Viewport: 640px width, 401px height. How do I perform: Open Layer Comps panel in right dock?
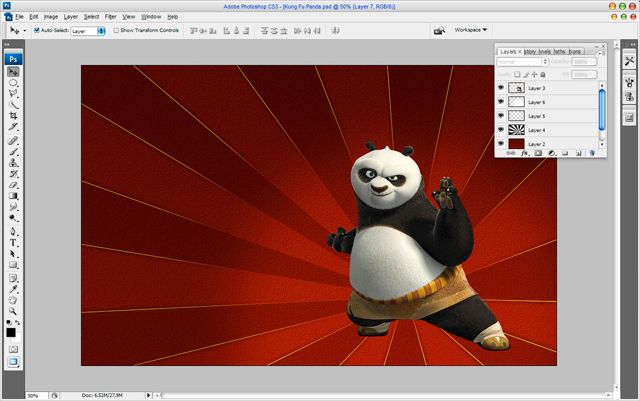[x=629, y=118]
